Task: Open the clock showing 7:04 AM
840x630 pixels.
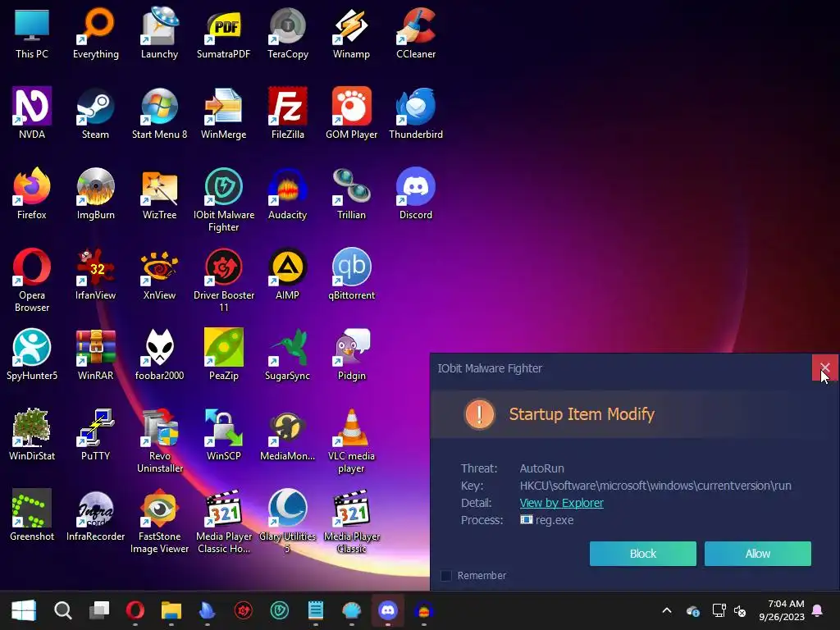Action: (x=782, y=610)
